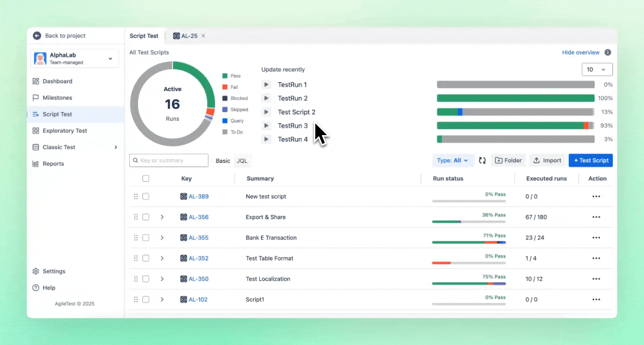Screen dimensions: 644x345
Task: Open the Type: All filter dropdown
Action: pos(453,161)
